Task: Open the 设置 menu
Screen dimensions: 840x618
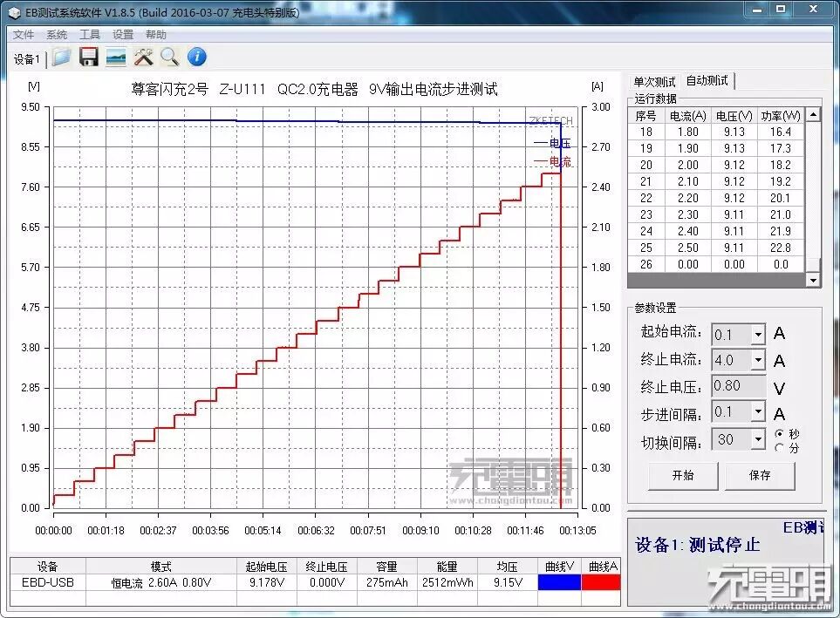Action: coord(123,35)
